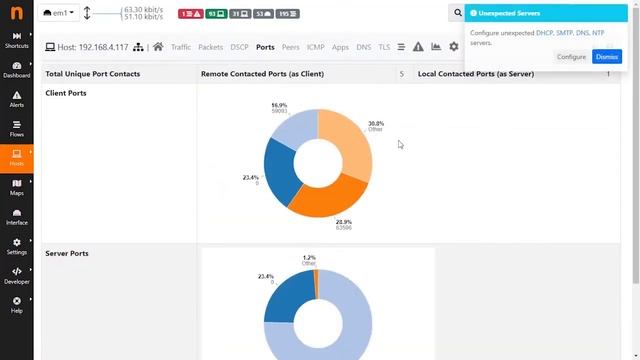Click the gray flows badge 195
Viewport: 640px width, 360px height.
pyautogui.click(x=288, y=14)
